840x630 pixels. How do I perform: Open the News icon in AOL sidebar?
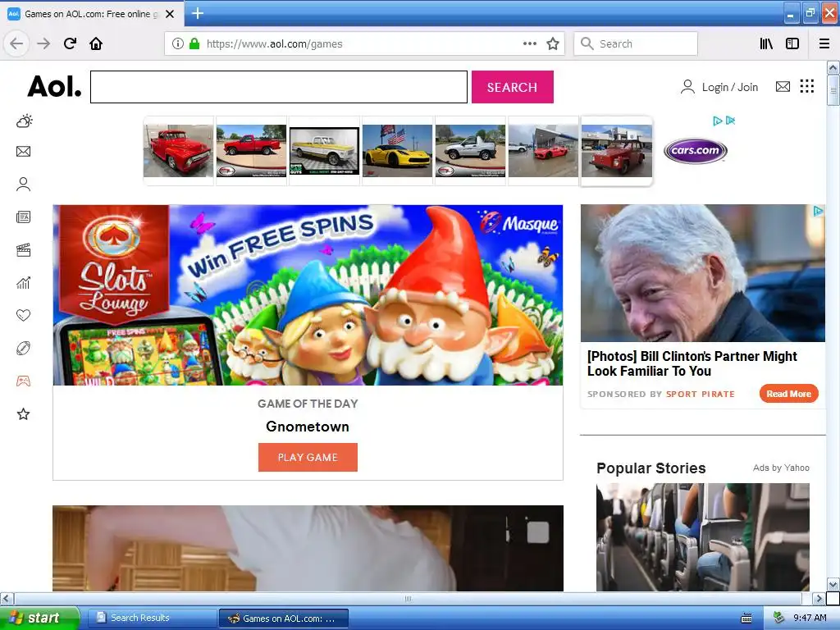(x=23, y=217)
